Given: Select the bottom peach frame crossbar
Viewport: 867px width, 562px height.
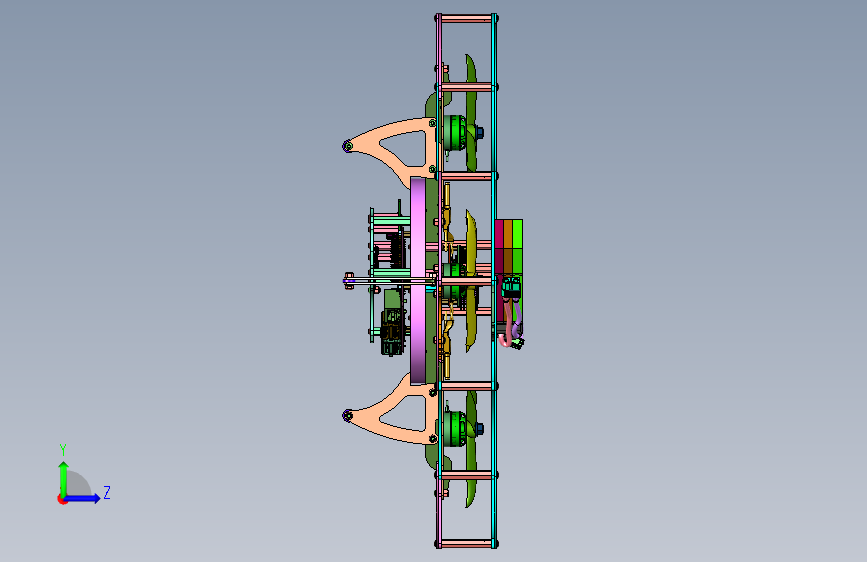Looking at the screenshot, I should click(466, 544).
